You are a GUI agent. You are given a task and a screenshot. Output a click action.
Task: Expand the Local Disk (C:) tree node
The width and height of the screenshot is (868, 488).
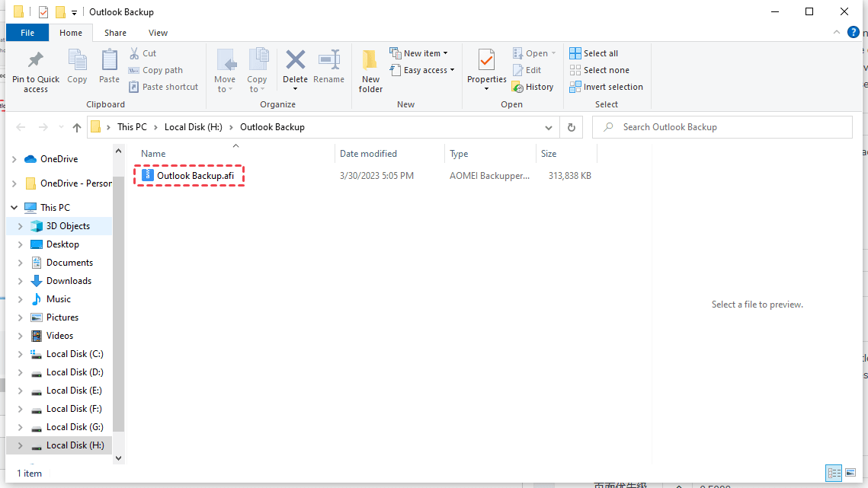pos(21,354)
